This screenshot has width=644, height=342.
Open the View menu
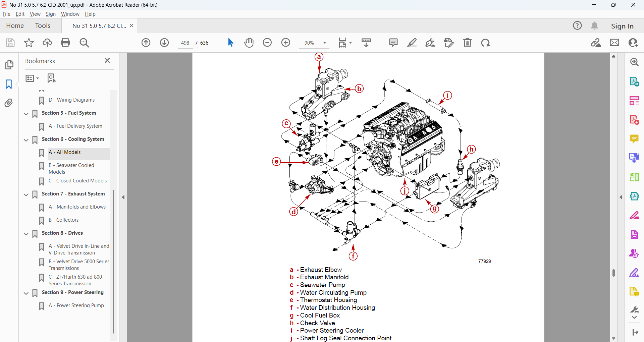[35, 14]
